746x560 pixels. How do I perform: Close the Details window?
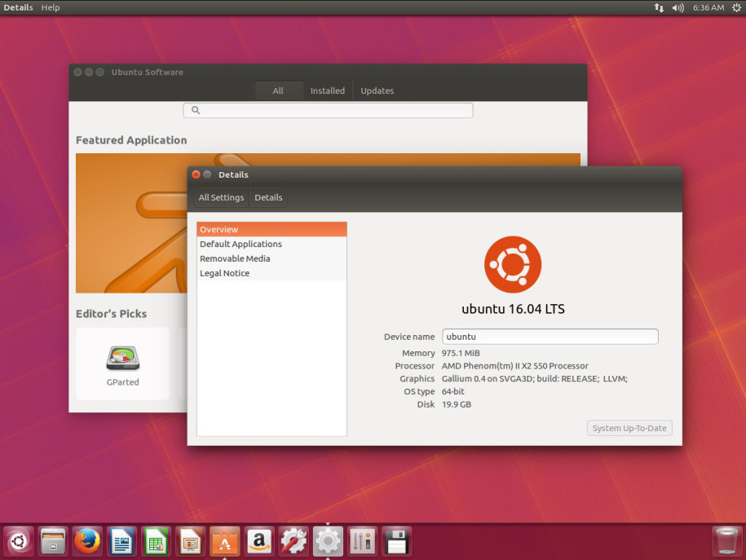pyautogui.click(x=196, y=174)
